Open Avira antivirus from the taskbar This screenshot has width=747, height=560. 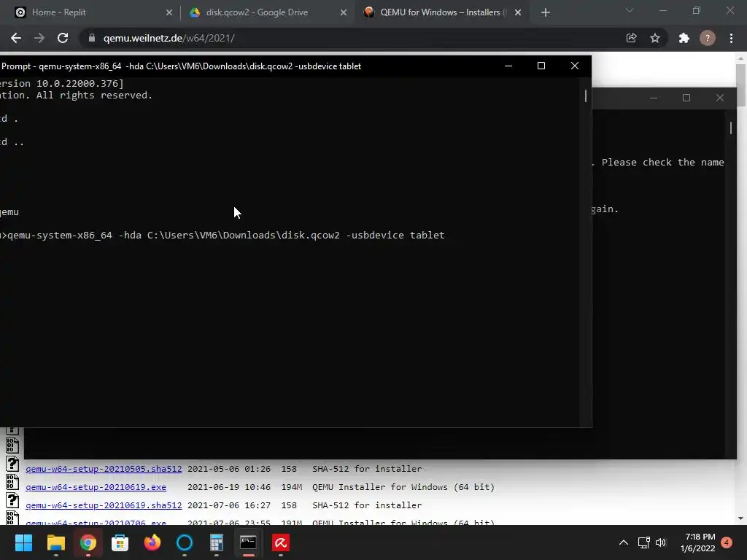click(281, 542)
